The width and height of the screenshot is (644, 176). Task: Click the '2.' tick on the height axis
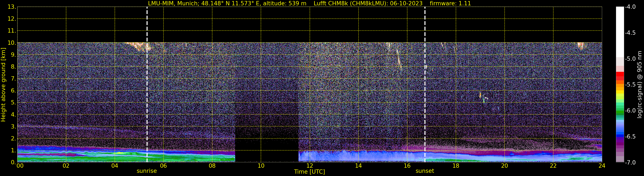13,139
